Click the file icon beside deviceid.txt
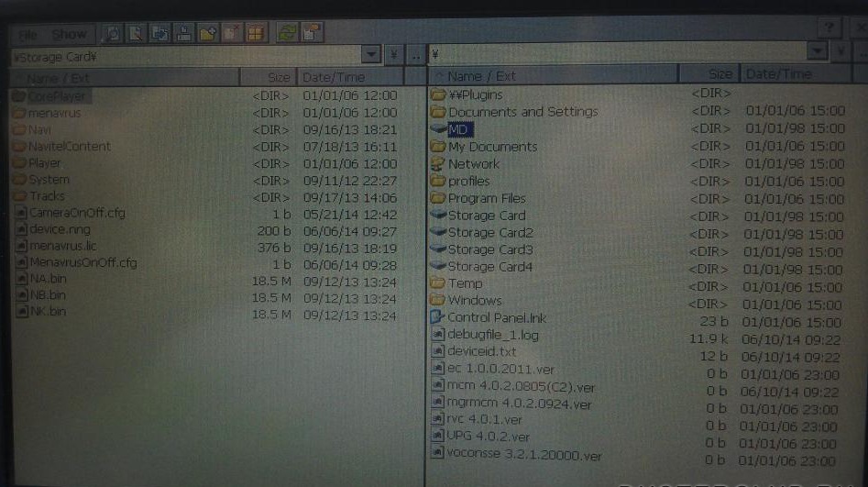The width and height of the screenshot is (868, 487). (437, 351)
